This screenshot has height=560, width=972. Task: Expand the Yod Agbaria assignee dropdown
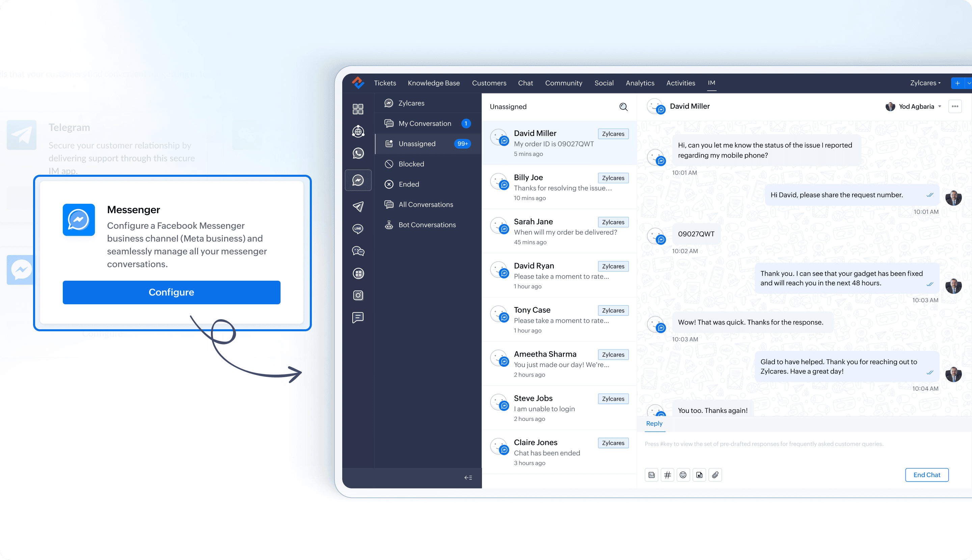[940, 107]
